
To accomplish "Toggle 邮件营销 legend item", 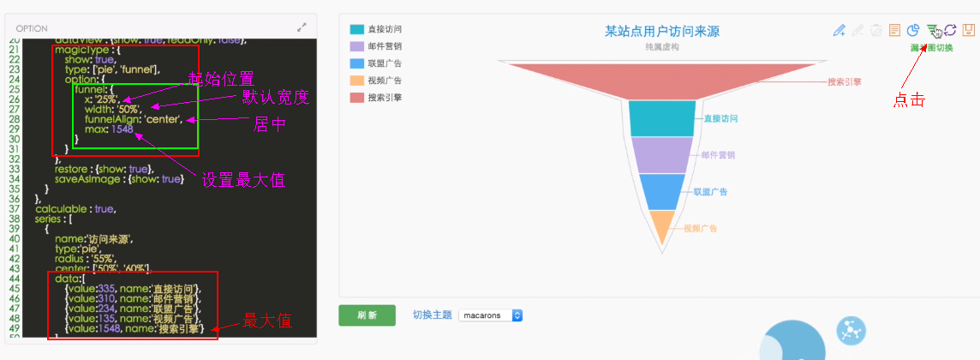I will click(375, 46).
